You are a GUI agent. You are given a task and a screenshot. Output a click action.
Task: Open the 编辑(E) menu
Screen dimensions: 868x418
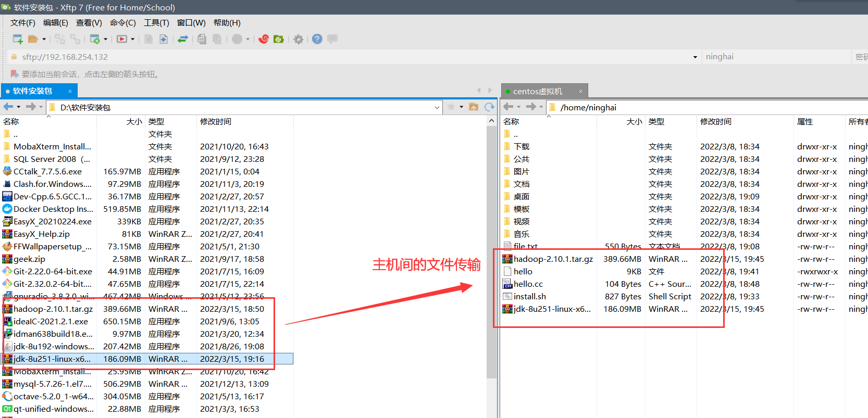point(56,23)
